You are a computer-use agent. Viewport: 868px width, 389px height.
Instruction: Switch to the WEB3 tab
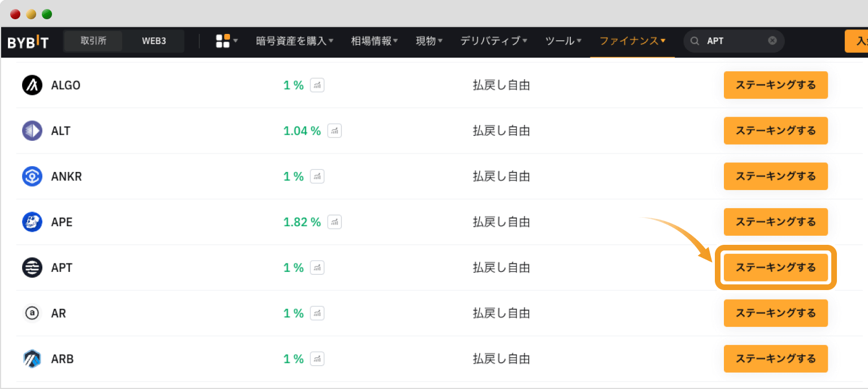154,41
